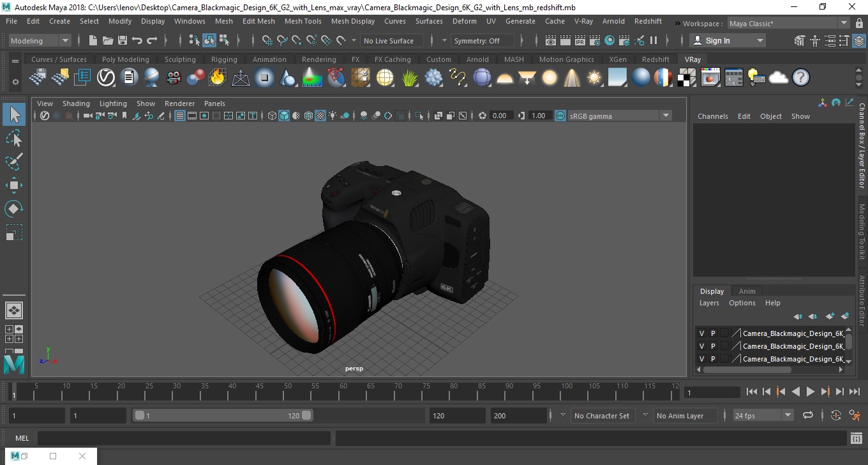Screen dimensions: 868x465
Task: Click Options in the Layer Editor
Action: click(742, 303)
